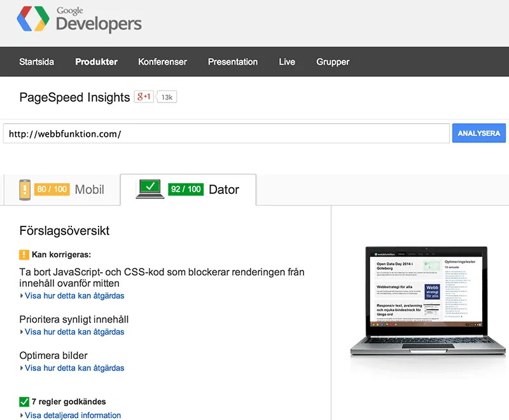Click the orange exclamation icon by Kan korrigeras
Screen dimensions: 509x420
(x=24, y=255)
